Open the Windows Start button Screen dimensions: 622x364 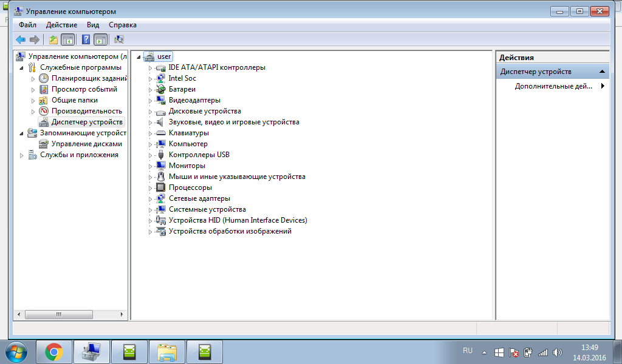pos(16,352)
